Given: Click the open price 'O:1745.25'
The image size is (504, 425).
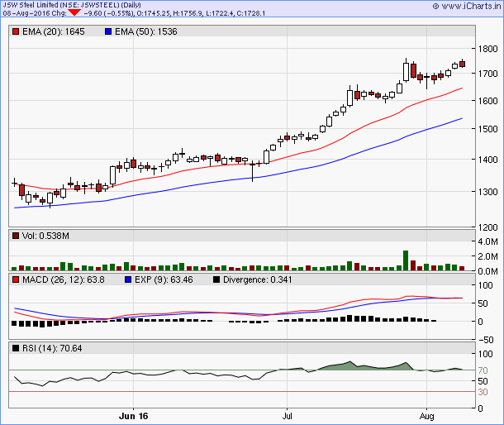Looking at the screenshot, I should click(x=154, y=13).
